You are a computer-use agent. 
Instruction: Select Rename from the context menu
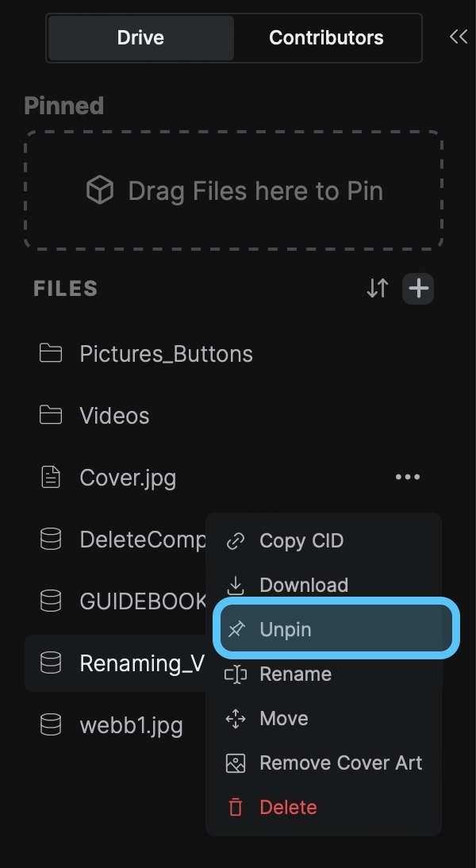point(295,674)
